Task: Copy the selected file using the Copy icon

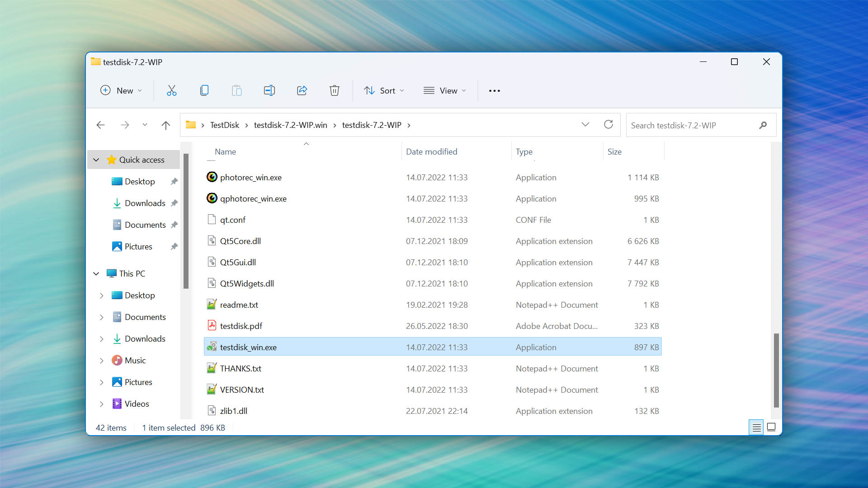Action: 204,90
